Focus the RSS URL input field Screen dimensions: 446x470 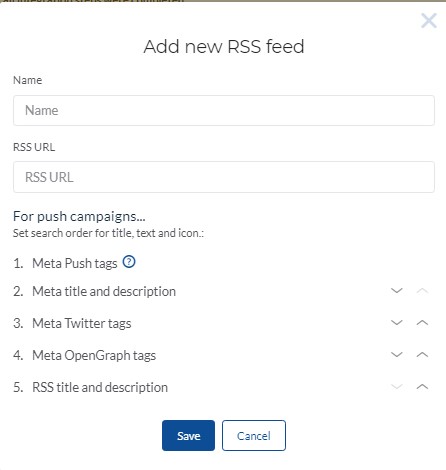(224, 177)
